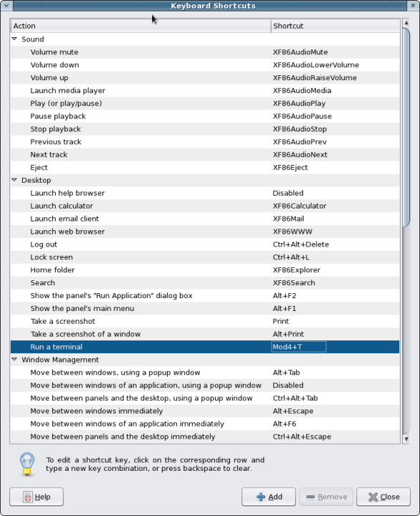Screen dimensions: 420x516
Task: Select the Next track row
Action: pyautogui.click(x=205, y=155)
